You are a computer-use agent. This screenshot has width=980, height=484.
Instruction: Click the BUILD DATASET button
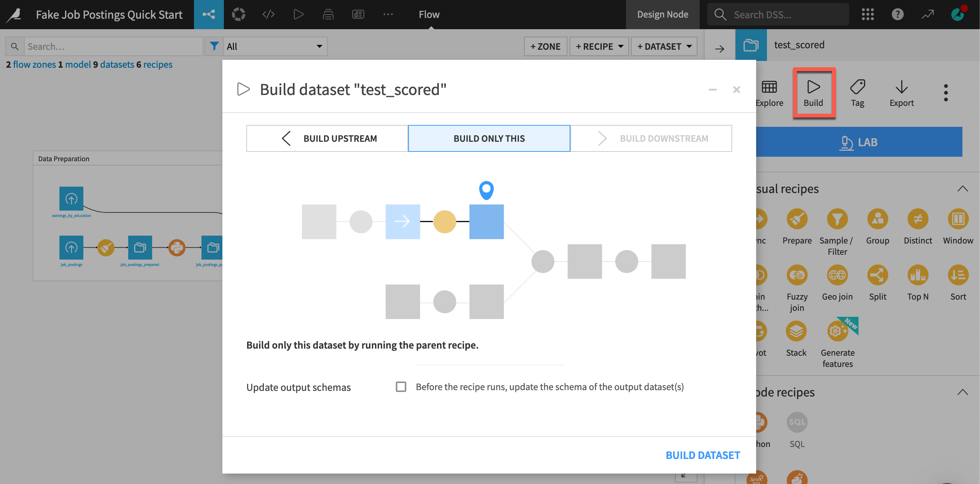tap(703, 456)
